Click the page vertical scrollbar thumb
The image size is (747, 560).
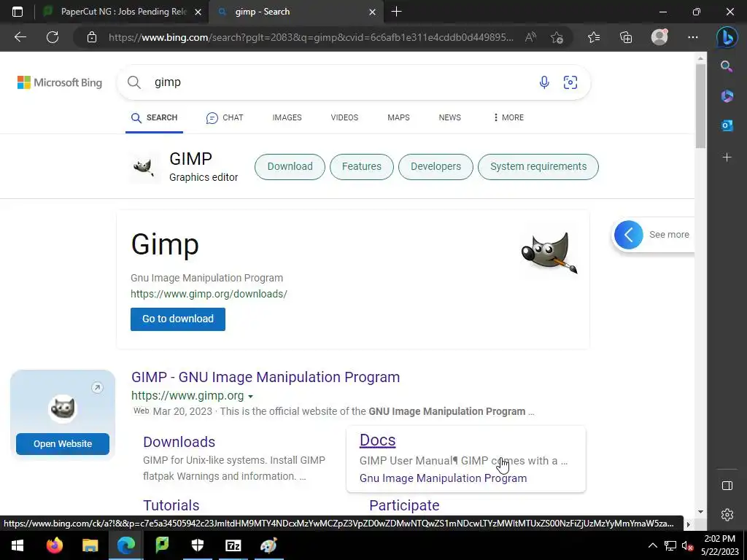point(700,106)
